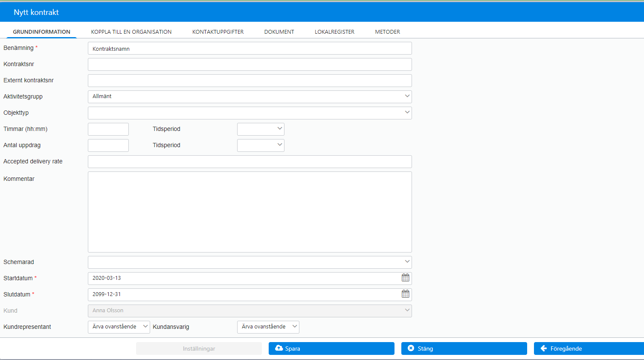Expand the Schemarad dropdown

pyautogui.click(x=250, y=262)
